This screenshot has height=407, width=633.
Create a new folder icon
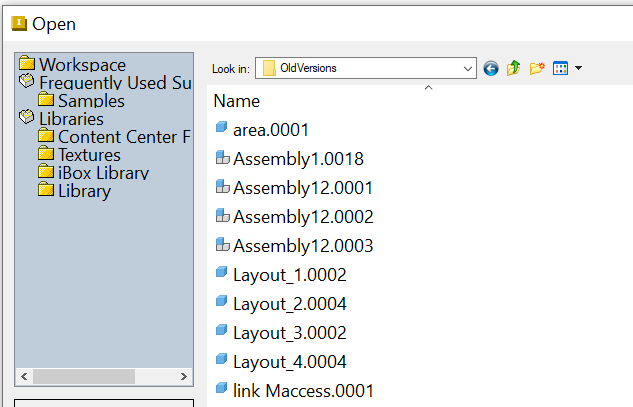537,68
